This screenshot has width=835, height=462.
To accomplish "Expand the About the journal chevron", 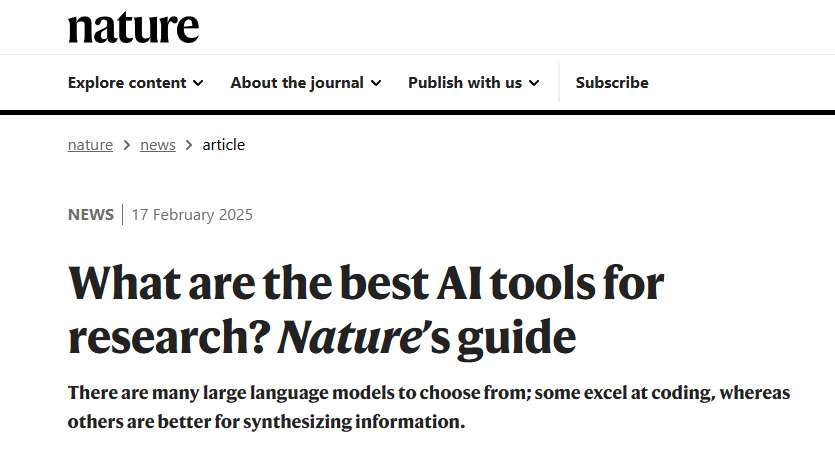I will pyautogui.click(x=376, y=83).
